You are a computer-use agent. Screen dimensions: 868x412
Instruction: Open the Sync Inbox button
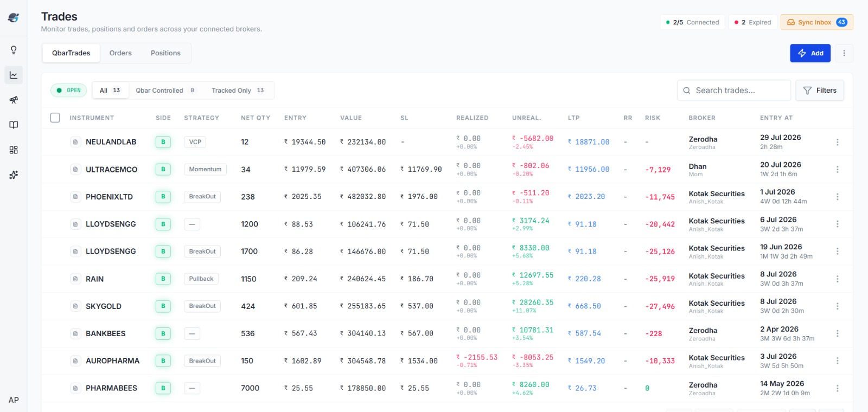click(x=816, y=22)
